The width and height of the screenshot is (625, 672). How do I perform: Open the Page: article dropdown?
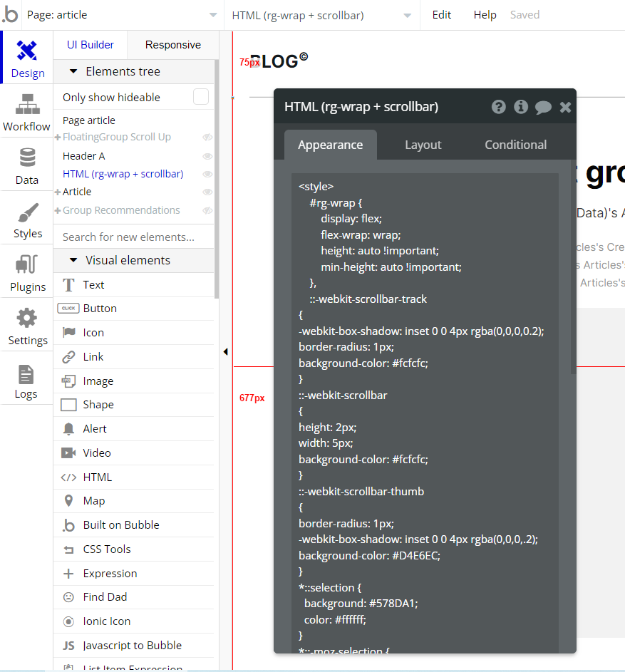tap(122, 15)
